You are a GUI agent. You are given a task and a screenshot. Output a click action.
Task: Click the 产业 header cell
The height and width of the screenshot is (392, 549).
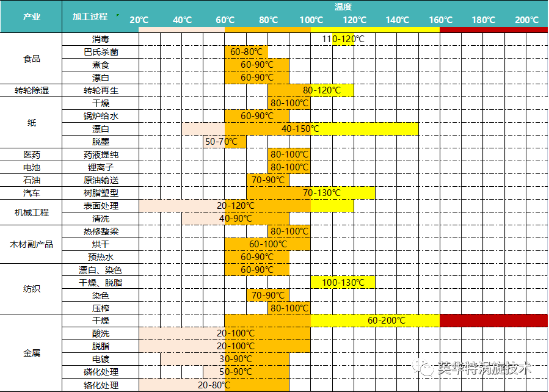[31, 16]
